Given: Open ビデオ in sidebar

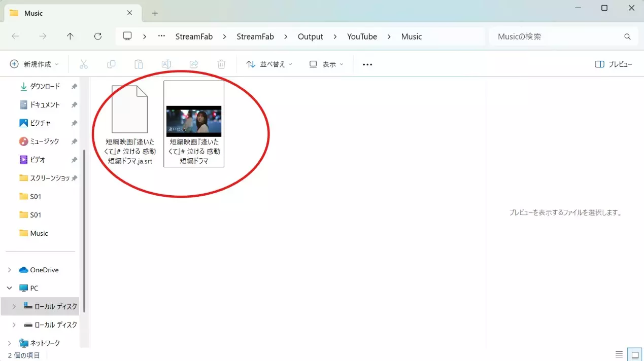Looking at the screenshot, I should pos(32,159).
